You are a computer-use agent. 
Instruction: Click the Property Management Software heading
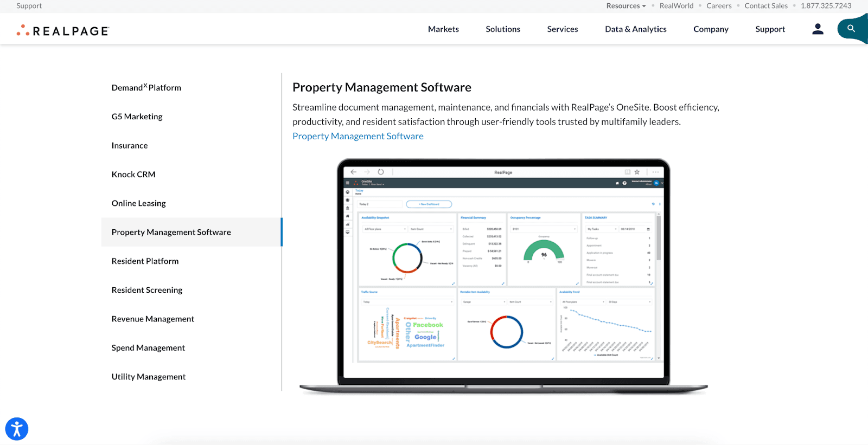pyautogui.click(x=382, y=87)
